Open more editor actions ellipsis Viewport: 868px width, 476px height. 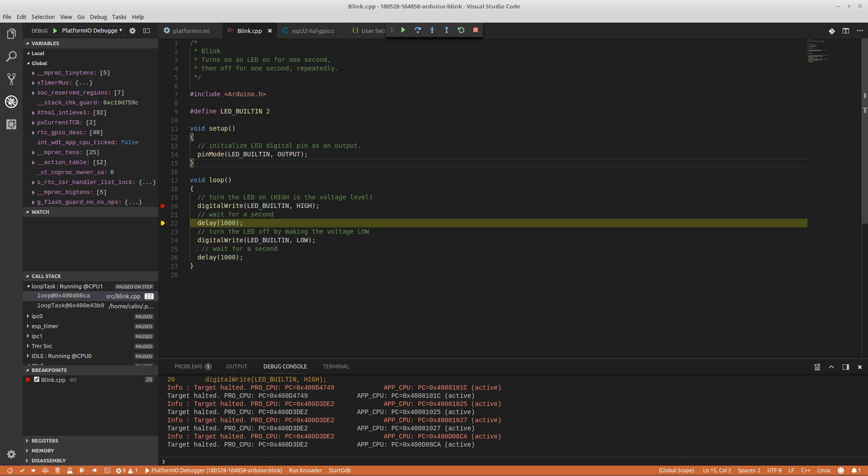tap(860, 31)
